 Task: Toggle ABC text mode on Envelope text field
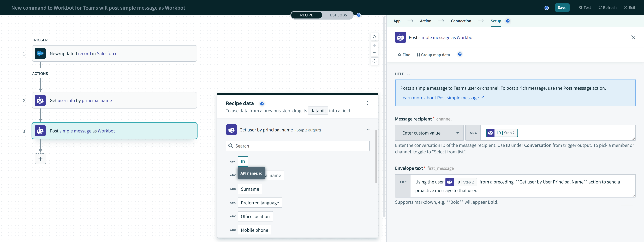click(x=403, y=182)
